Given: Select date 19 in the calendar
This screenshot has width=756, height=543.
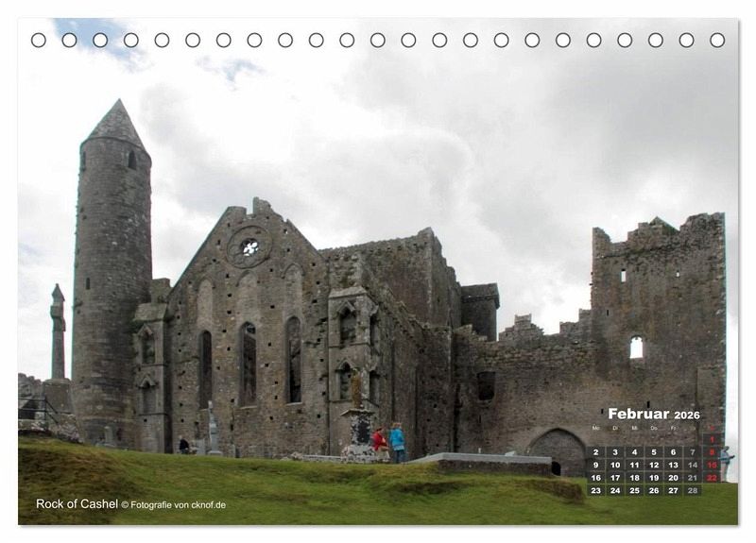Looking at the screenshot, I should coord(654,478).
